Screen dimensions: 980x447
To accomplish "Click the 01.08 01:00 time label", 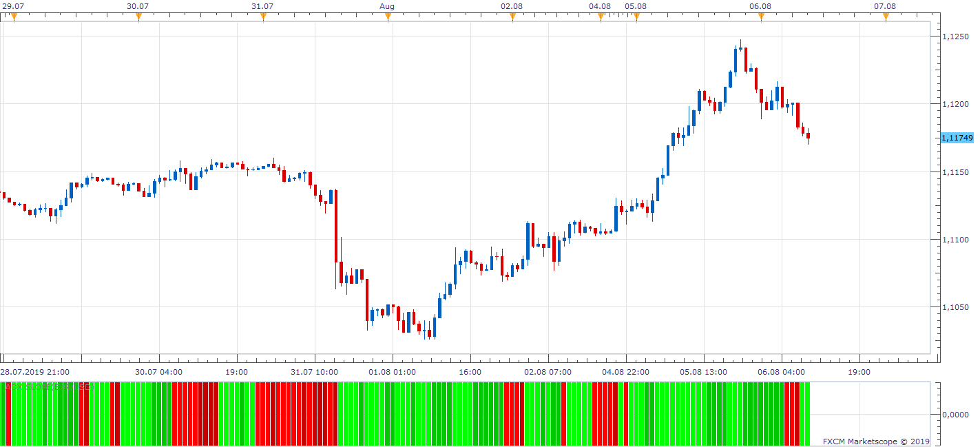I will tap(392, 372).
